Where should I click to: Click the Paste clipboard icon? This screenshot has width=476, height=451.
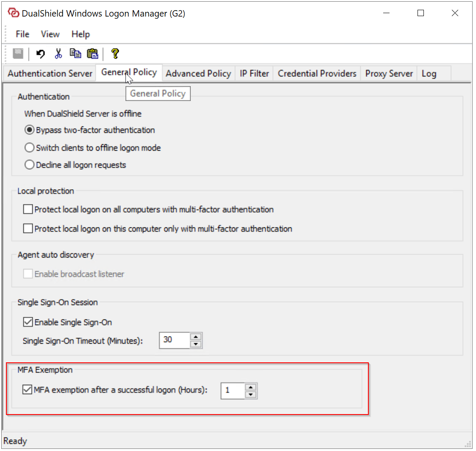[92, 53]
